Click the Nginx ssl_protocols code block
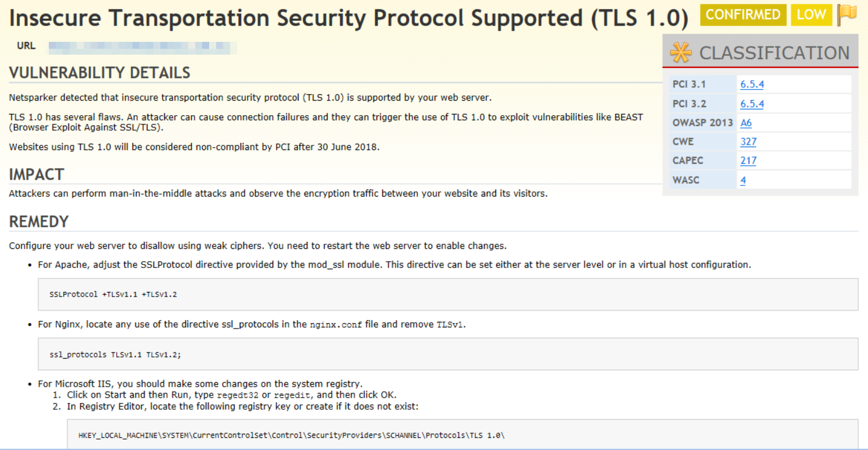868x450 pixels. click(448, 354)
